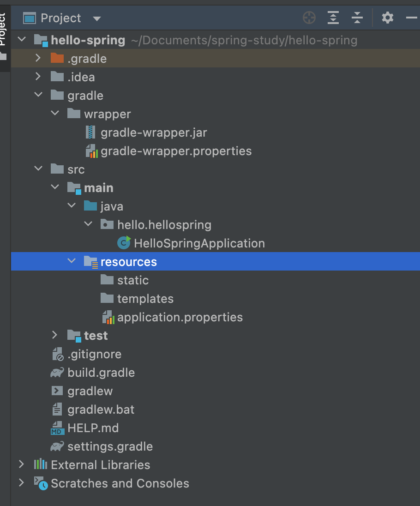This screenshot has height=506, width=420.
Task: Click the gradlew shell script icon
Action: click(x=57, y=391)
